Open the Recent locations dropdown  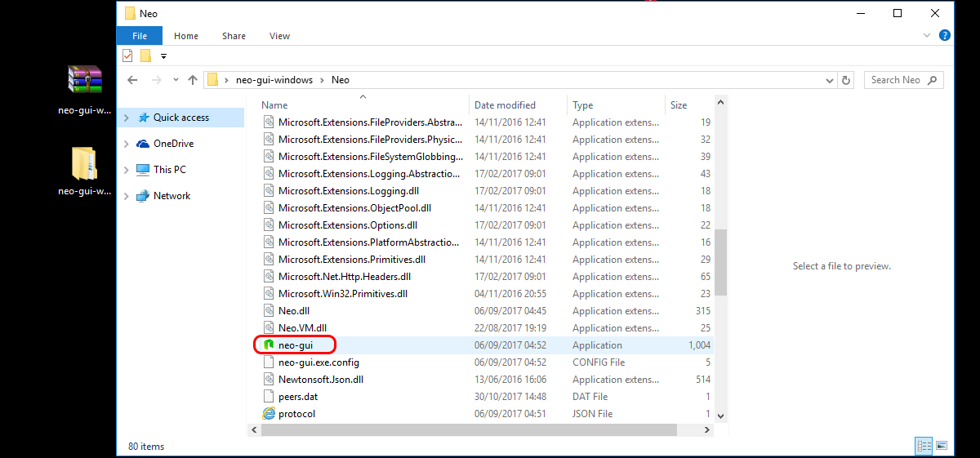click(175, 80)
